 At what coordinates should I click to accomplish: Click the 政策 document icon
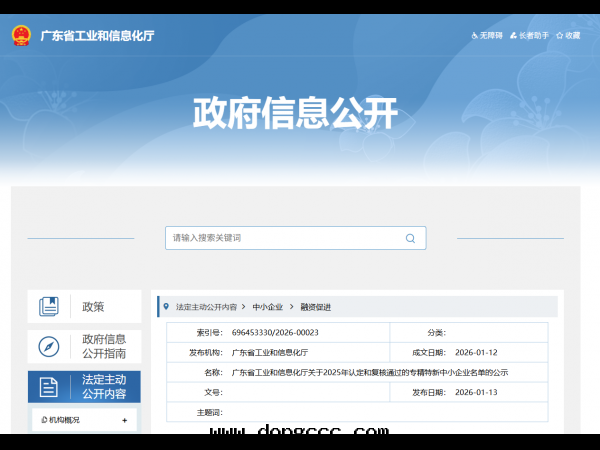[49, 307]
